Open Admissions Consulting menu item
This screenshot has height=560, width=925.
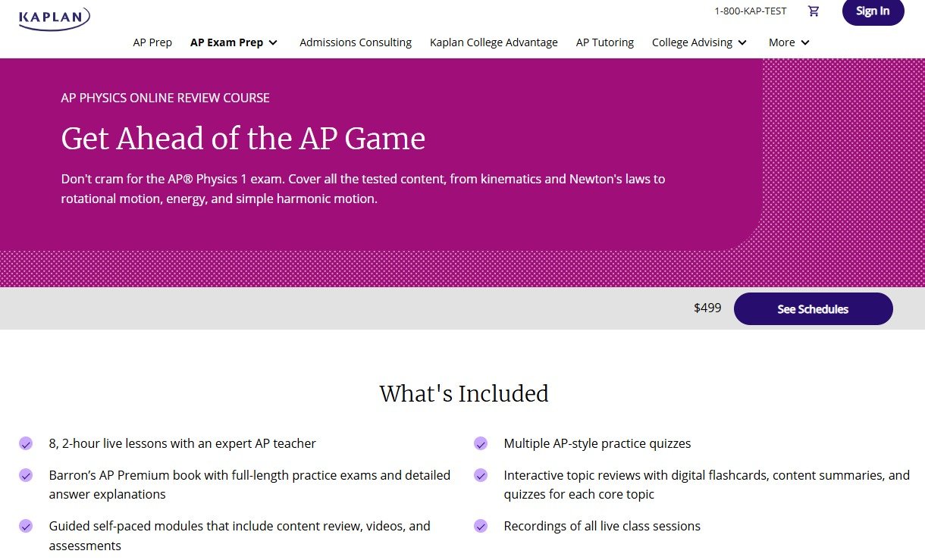click(x=356, y=42)
